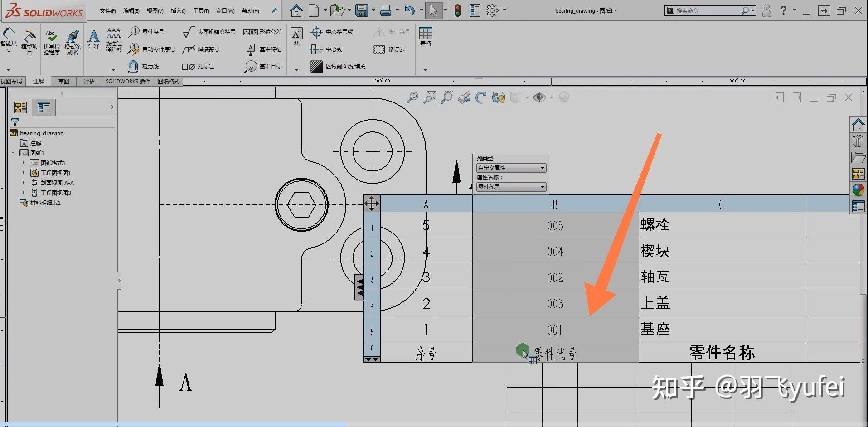
Task: Insert a centerline (中心线)
Action: click(x=327, y=49)
